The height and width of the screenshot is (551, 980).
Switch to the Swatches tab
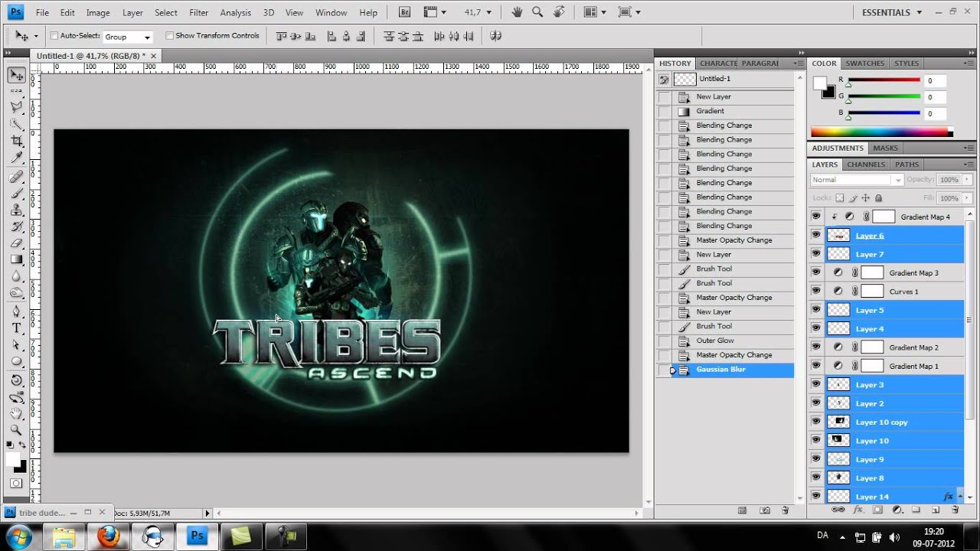(x=865, y=64)
